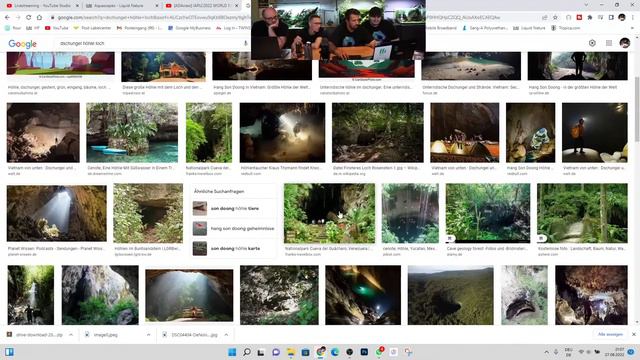Open the Planet Wissen light beam cave image
This screenshot has height=360, width=640.
(57, 213)
